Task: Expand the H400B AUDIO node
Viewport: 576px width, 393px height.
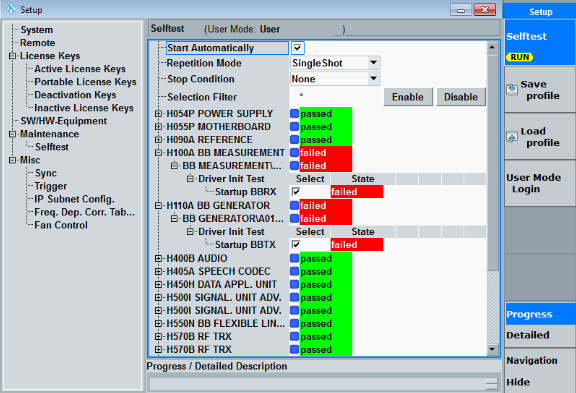Action: click(158, 259)
